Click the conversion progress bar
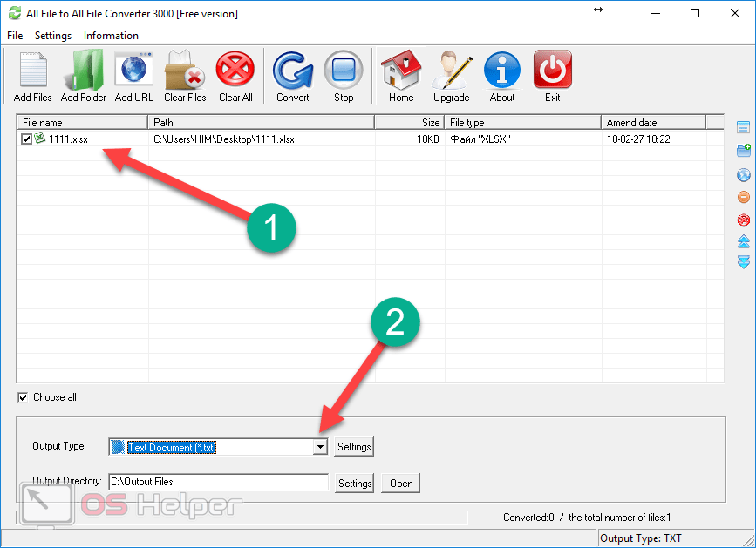 pyautogui.click(x=242, y=518)
